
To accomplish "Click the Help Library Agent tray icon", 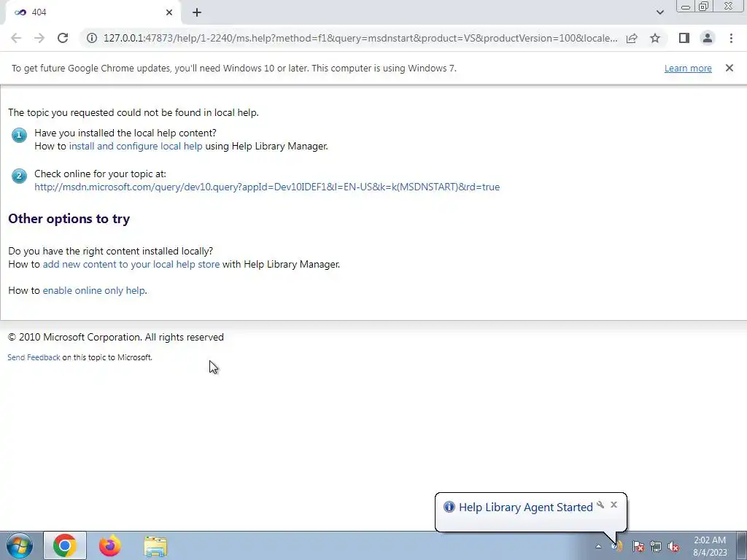I will (x=617, y=546).
